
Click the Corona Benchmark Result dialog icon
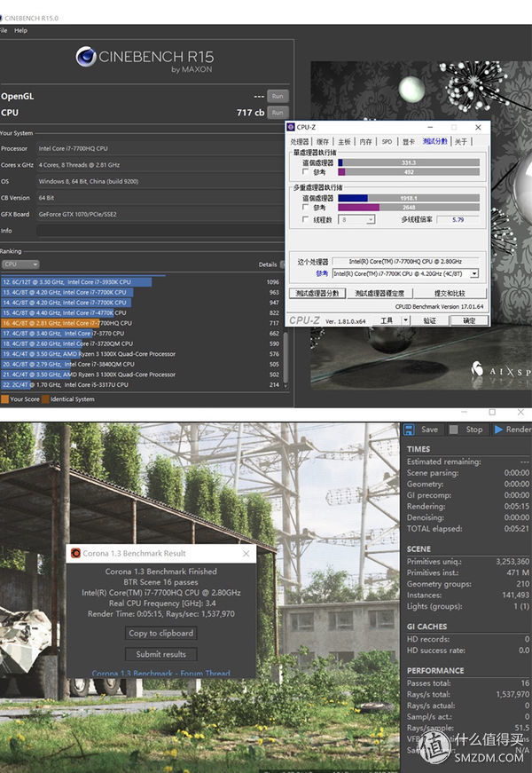click(75, 553)
